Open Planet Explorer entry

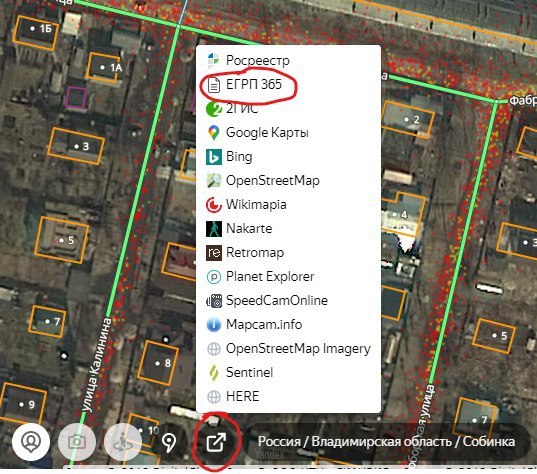(x=288, y=276)
